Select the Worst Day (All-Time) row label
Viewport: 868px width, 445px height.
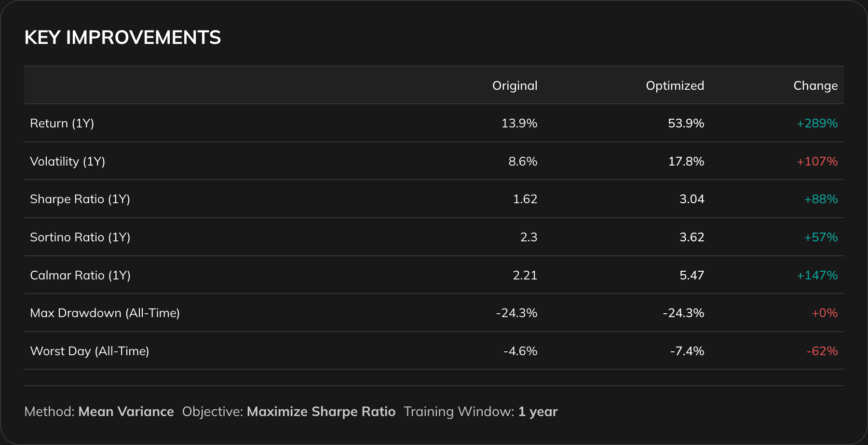[x=90, y=351]
